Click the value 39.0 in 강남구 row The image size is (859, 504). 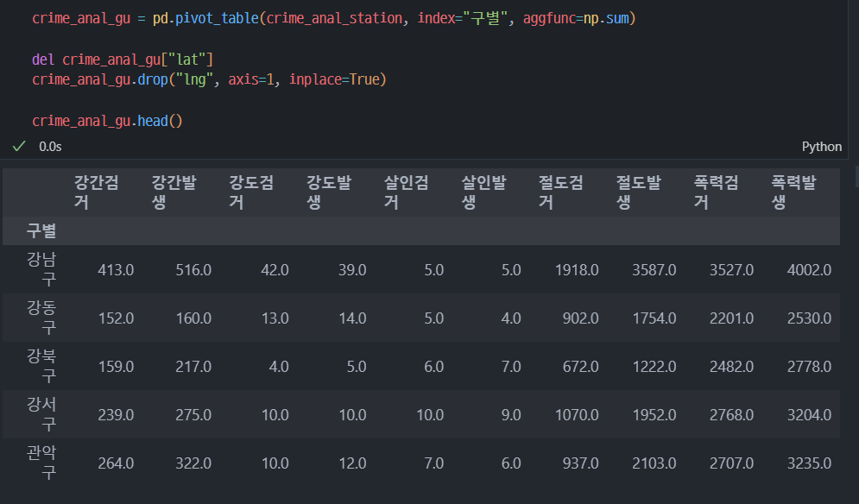[352, 270]
